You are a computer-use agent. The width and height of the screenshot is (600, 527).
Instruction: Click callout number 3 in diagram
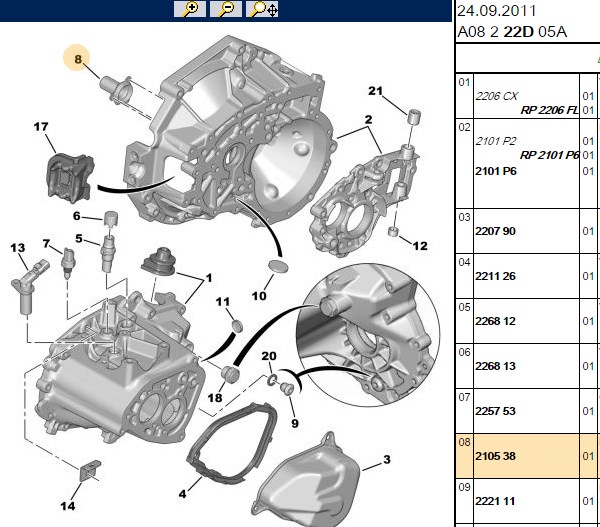(387, 459)
